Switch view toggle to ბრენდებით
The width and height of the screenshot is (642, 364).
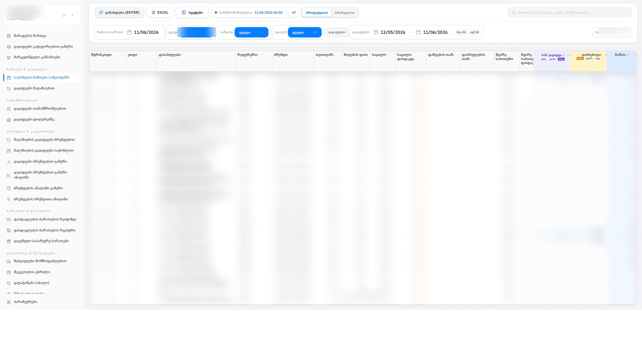pos(345,13)
